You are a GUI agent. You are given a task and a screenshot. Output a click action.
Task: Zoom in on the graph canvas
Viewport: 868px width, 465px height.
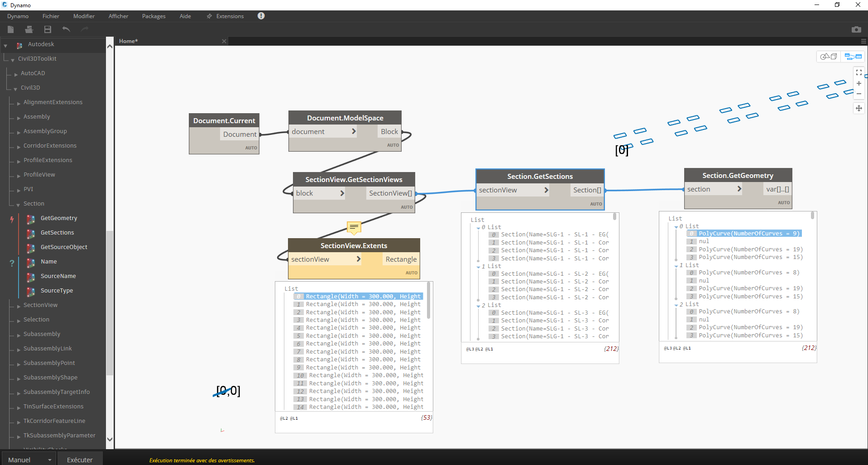click(859, 83)
